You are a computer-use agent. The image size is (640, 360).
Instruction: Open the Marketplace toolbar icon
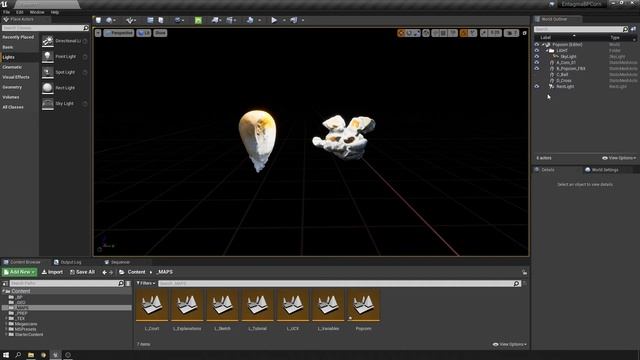[161, 20]
